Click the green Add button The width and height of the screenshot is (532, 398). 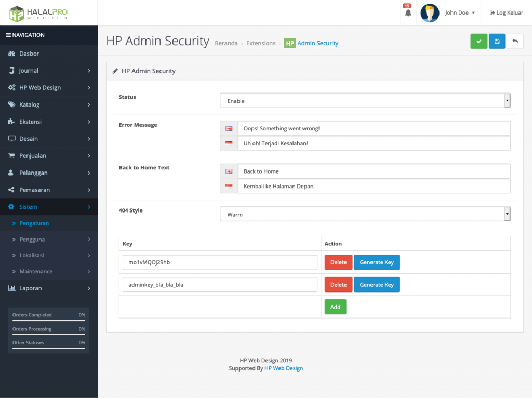(335, 307)
